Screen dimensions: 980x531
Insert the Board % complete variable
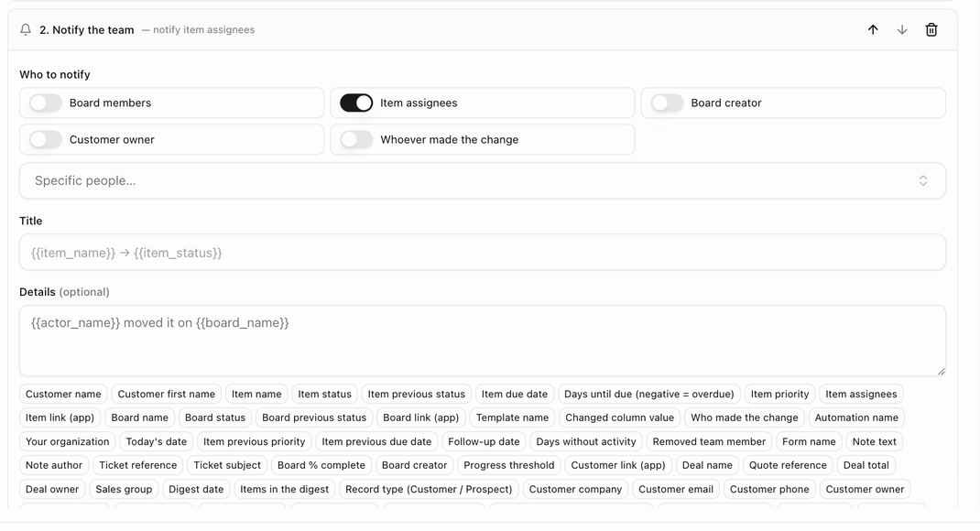tap(321, 465)
